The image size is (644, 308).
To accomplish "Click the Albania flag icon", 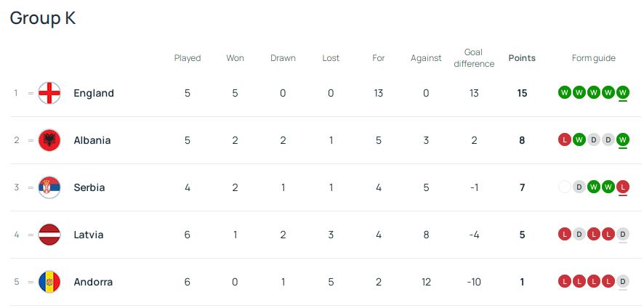I will [49, 140].
